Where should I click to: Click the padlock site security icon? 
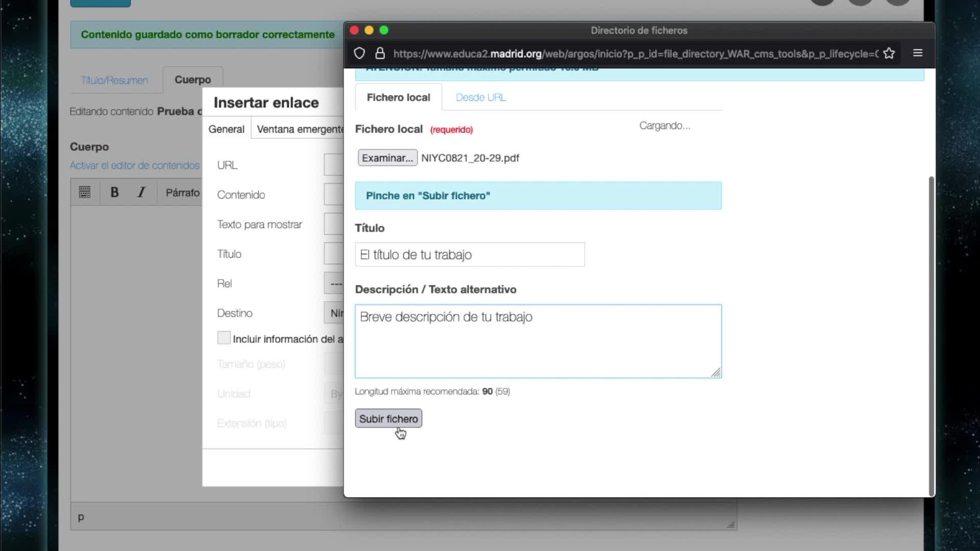[380, 54]
